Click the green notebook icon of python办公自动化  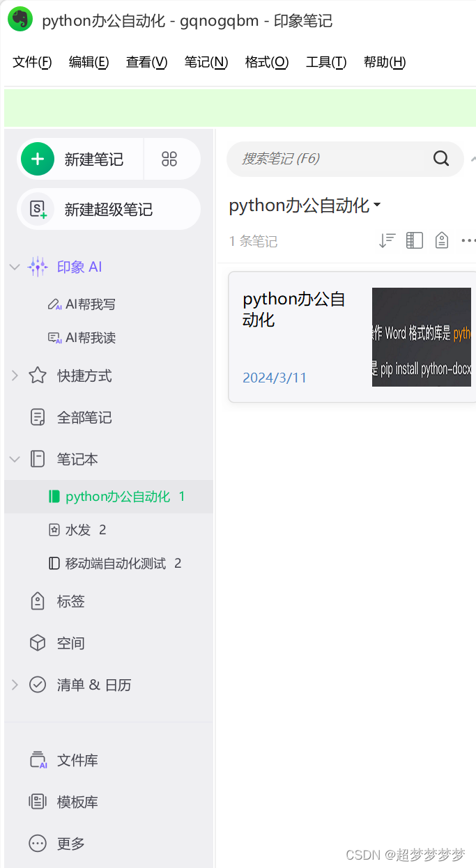(x=54, y=497)
